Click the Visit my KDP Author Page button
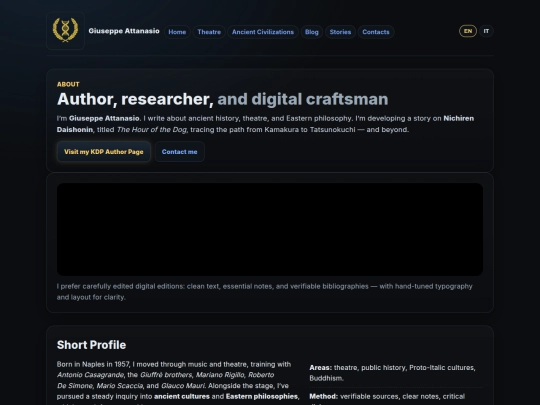 tap(104, 152)
